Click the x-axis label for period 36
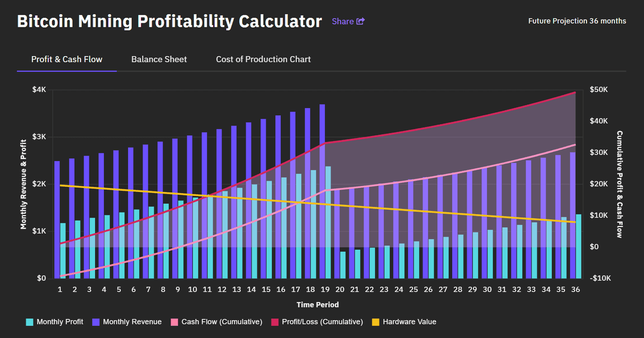The image size is (644, 338). (x=575, y=289)
